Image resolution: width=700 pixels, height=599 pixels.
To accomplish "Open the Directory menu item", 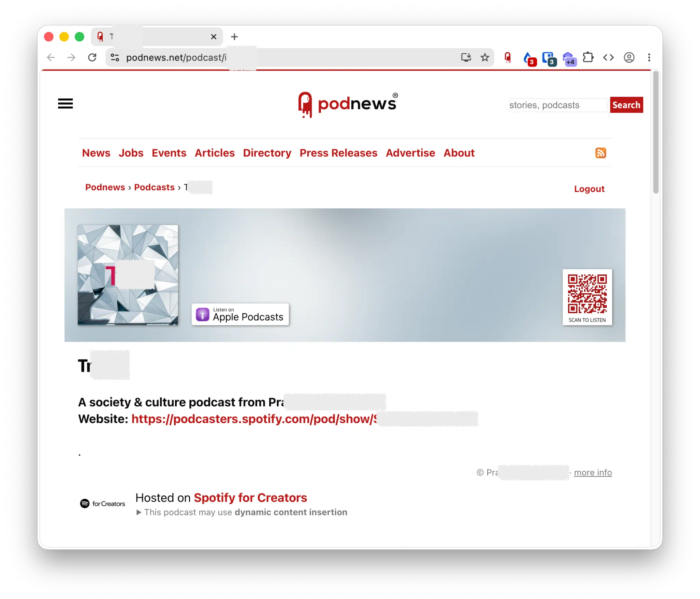I will coord(267,153).
